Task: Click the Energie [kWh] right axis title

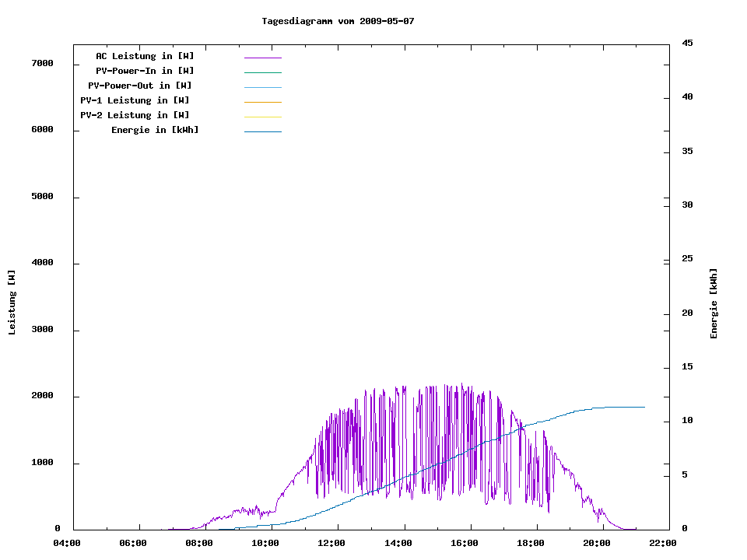Action: coord(714,303)
